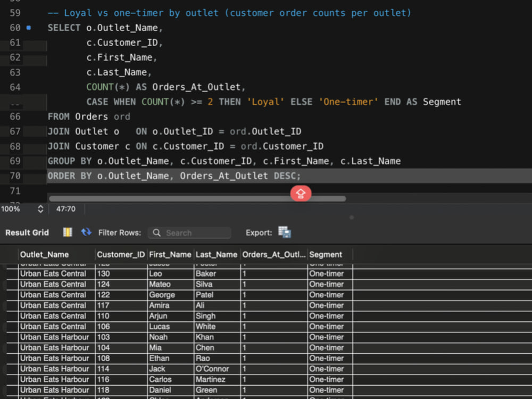Select Customer_ID cell 110

[x=121, y=316]
